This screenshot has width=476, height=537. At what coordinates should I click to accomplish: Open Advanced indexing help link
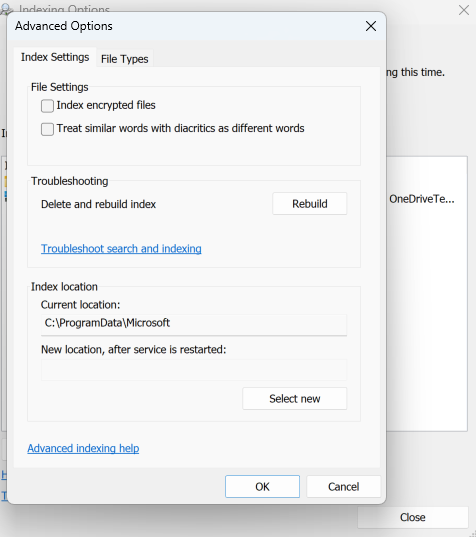tap(83, 448)
